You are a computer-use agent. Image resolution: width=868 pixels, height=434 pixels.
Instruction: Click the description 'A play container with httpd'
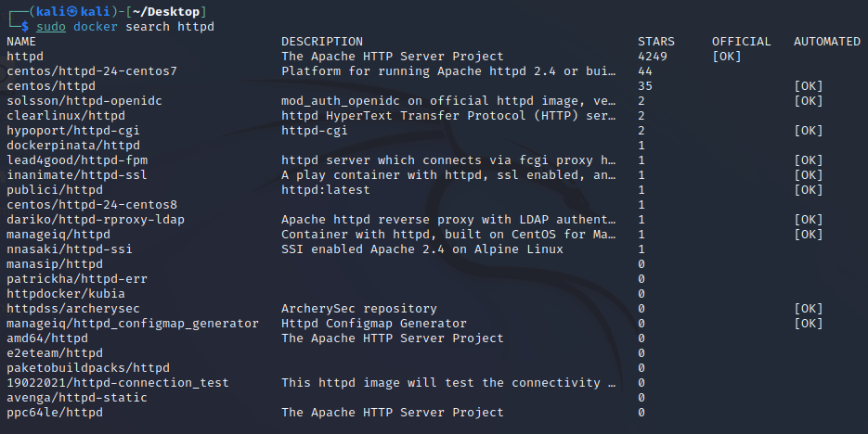pyautogui.click(x=448, y=175)
